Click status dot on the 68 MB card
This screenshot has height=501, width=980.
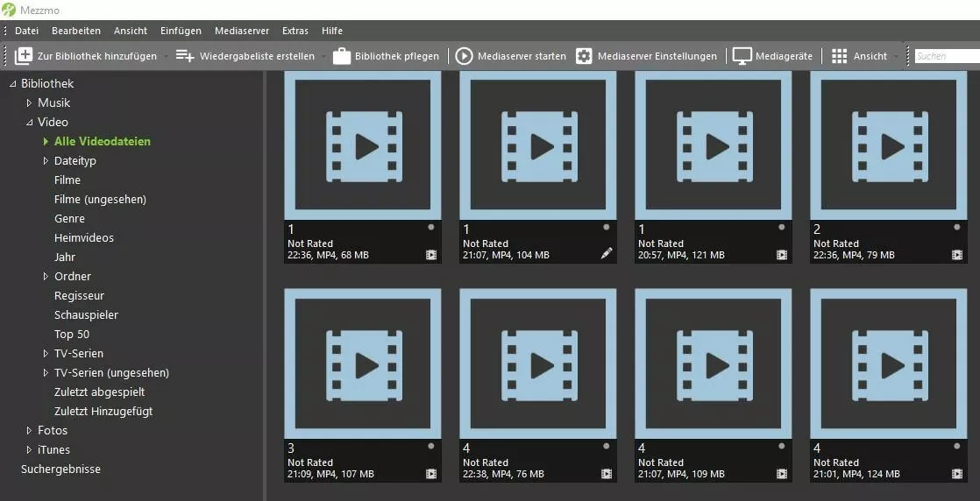430,228
